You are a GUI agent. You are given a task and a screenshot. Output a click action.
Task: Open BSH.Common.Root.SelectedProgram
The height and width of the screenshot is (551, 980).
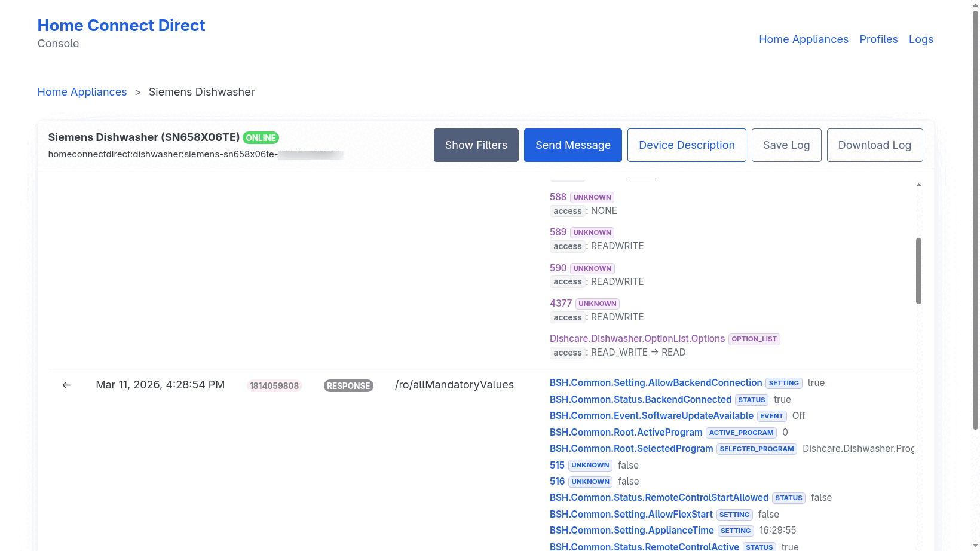pyautogui.click(x=632, y=449)
